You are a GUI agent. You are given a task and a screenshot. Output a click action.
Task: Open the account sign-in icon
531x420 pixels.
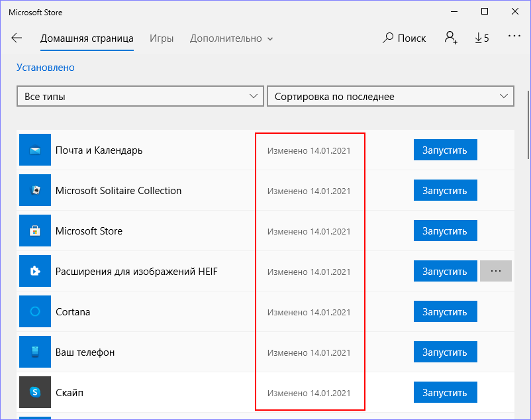pos(451,38)
